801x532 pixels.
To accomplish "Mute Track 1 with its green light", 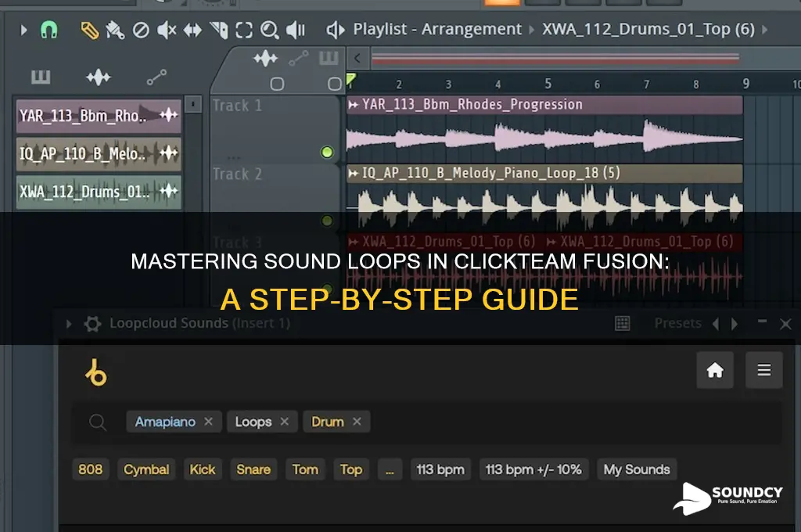I will pos(327,153).
